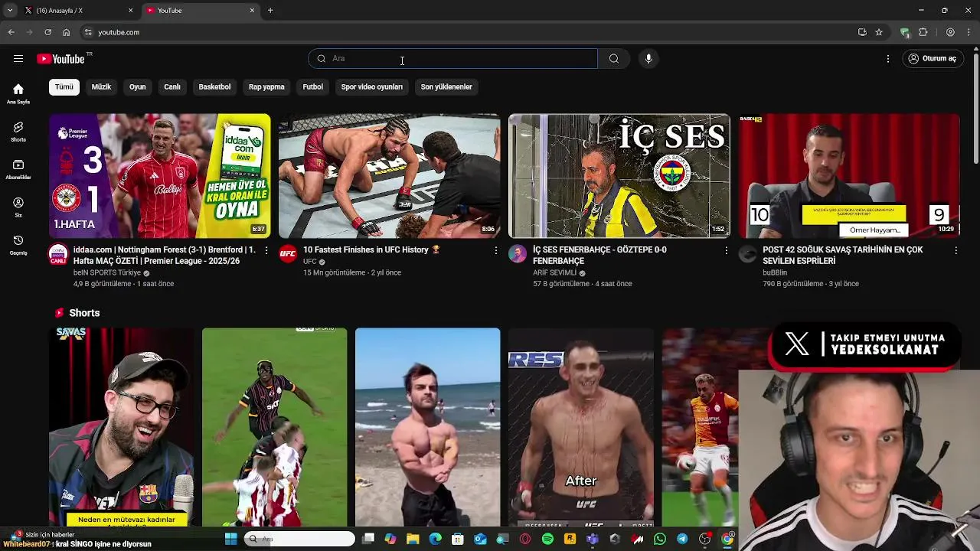
Task: Open options menu for Nottingham Forest video
Action: [x=266, y=250]
